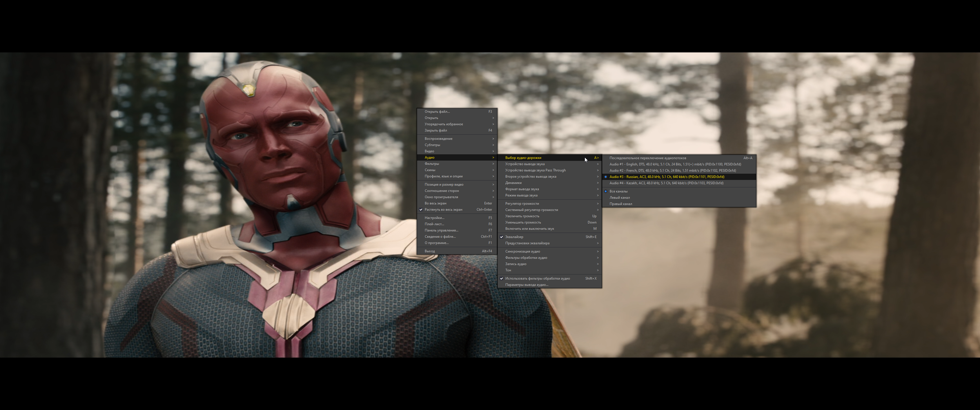Expand 'Фильтры обработки аудио' submenu
The width and height of the screenshot is (980, 410).
(550, 257)
